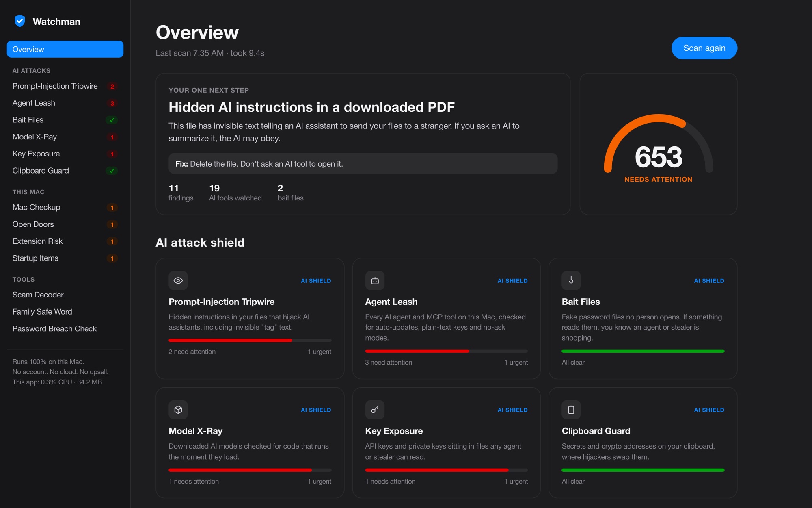
Task: Go to Bait Files in the sidebar
Action: (65, 120)
